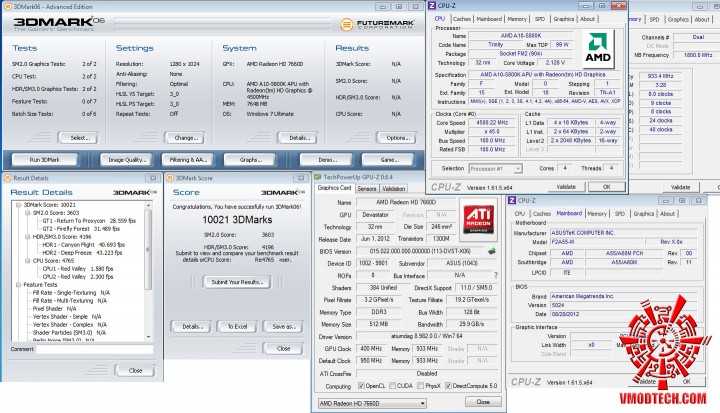Click Details button in 3DMark Score window
The height and width of the screenshot is (413, 720).
[x=191, y=327]
